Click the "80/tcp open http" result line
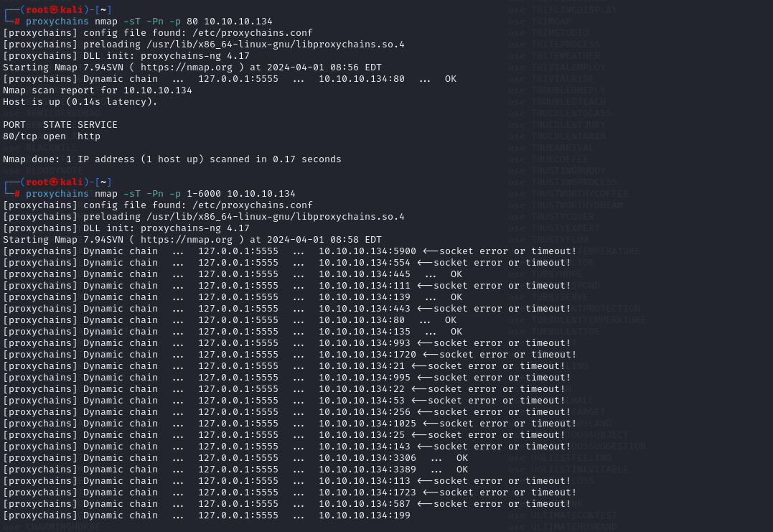This screenshot has width=773, height=532. click(52, 136)
